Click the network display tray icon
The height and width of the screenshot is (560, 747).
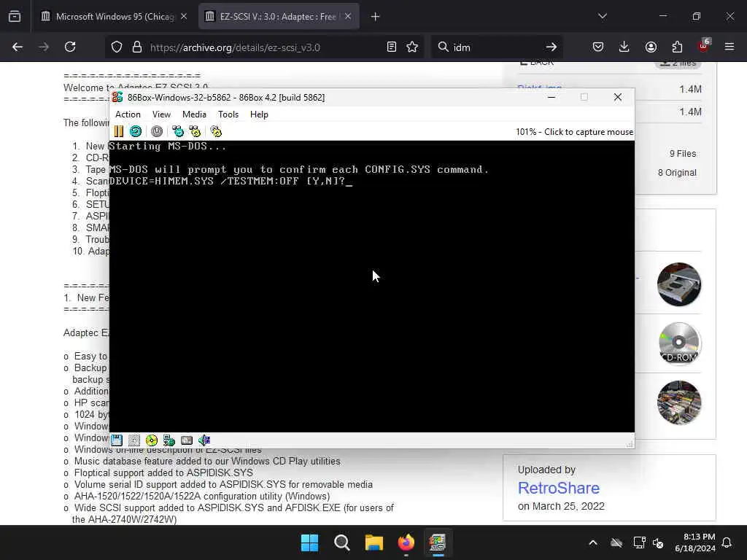click(x=639, y=542)
